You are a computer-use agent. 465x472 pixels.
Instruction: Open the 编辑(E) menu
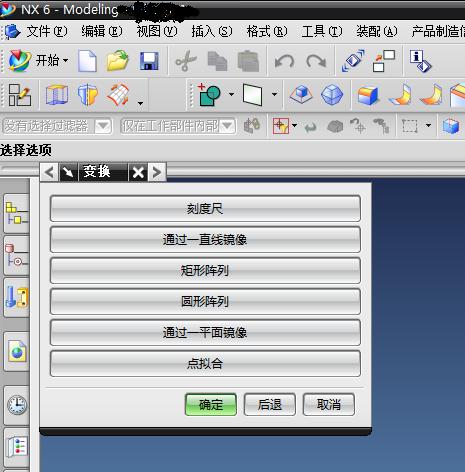coord(102,32)
